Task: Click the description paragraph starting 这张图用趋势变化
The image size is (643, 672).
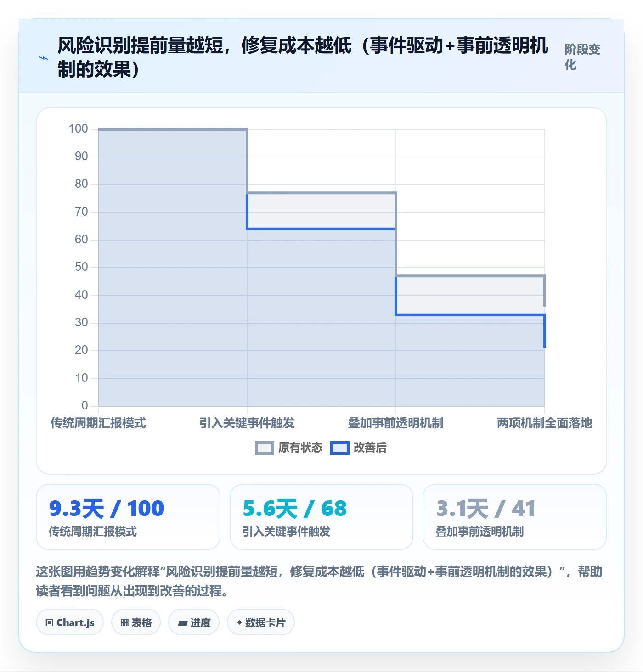Action: 319,581
